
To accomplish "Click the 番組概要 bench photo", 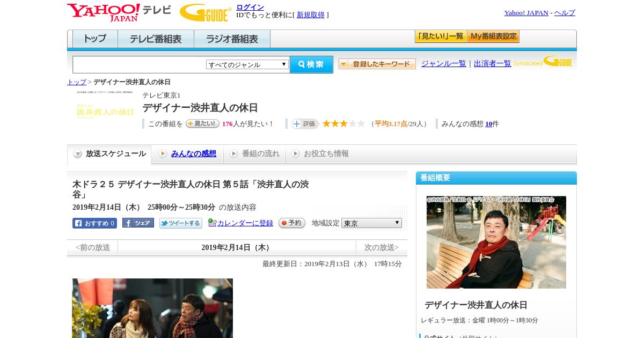I will coord(496,242).
